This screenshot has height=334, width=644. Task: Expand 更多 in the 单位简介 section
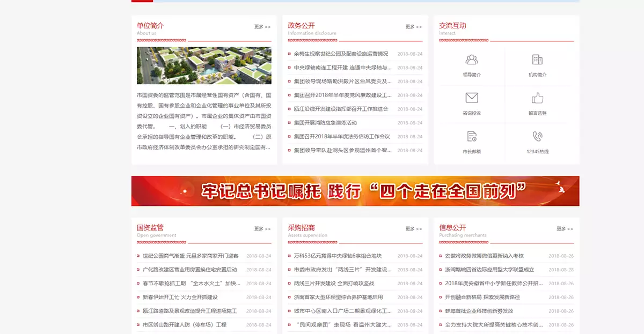click(x=262, y=27)
